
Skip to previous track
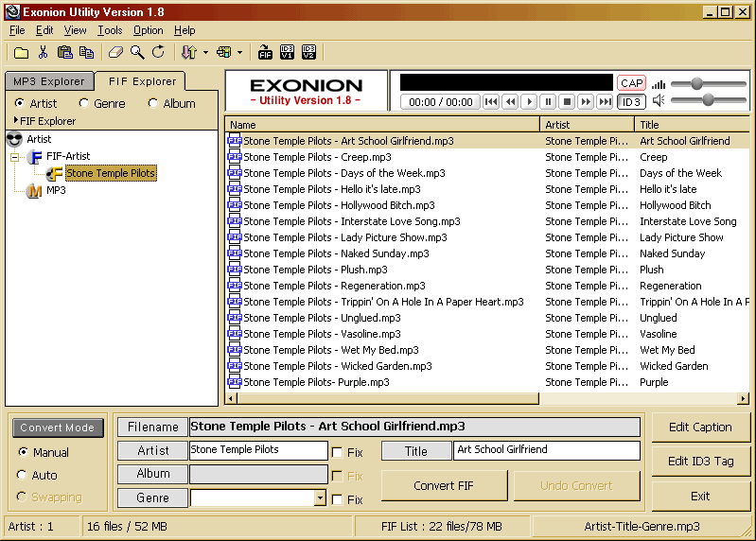[491, 101]
